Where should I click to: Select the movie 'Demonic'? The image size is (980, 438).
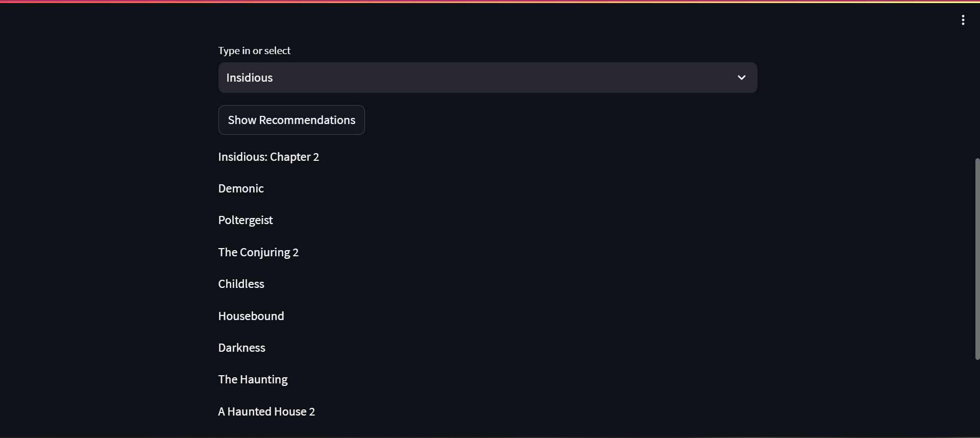pyautogui.click(x=240, y=188)
